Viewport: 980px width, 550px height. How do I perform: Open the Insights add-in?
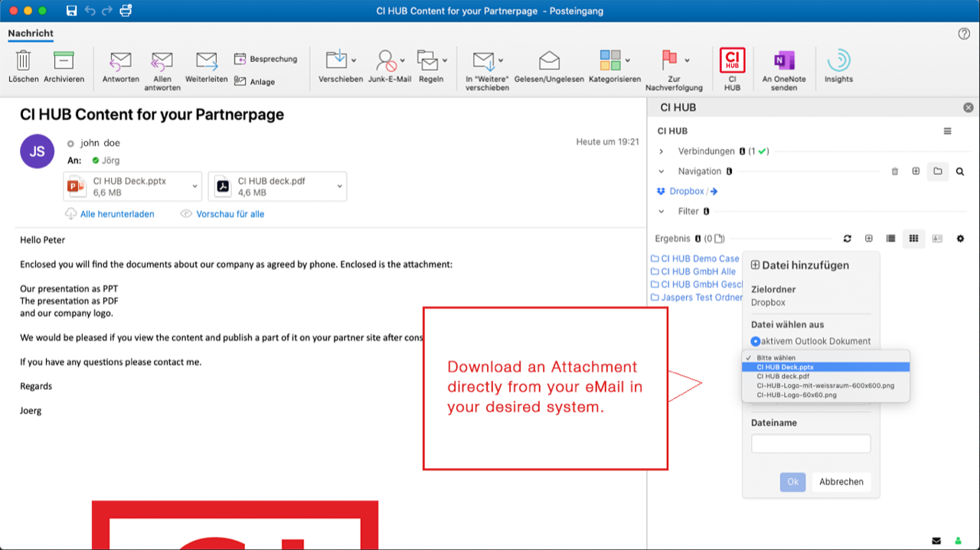click(838, 61)
